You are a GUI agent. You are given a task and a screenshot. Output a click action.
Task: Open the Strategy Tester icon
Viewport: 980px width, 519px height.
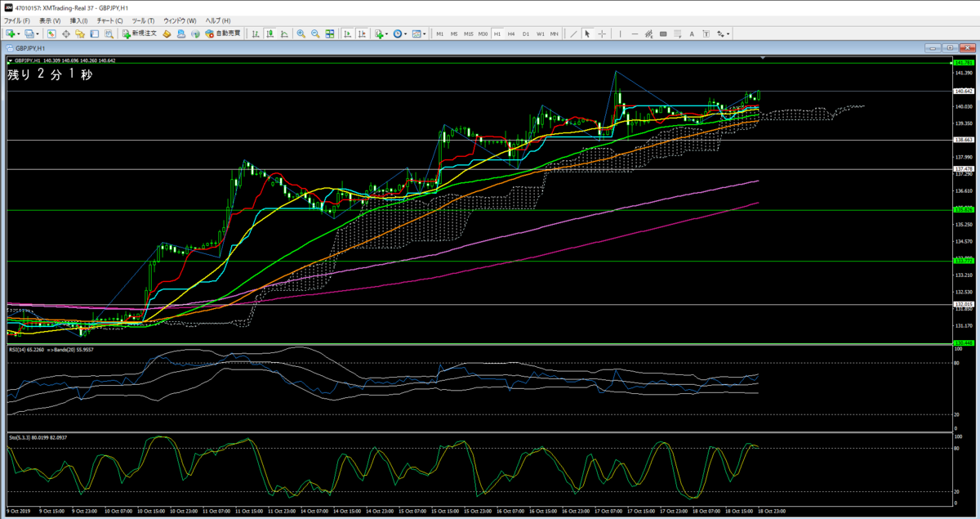point(109,34)
